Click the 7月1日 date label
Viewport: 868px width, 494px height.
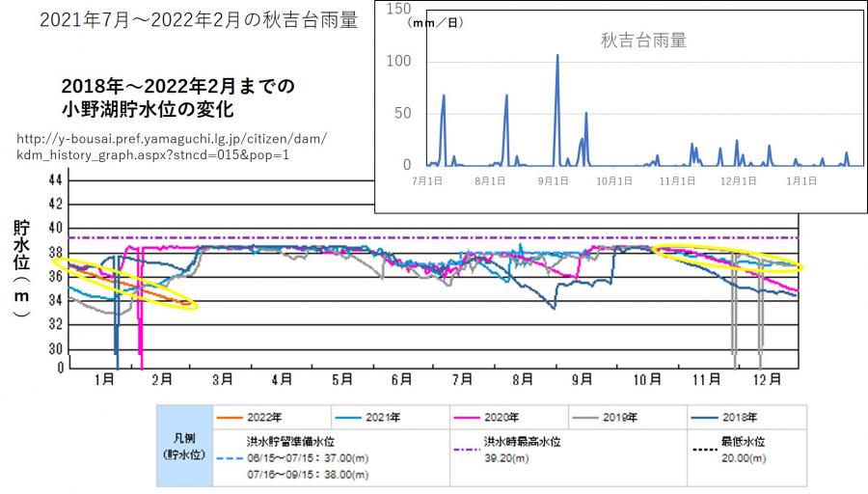[x=427, y=181]
